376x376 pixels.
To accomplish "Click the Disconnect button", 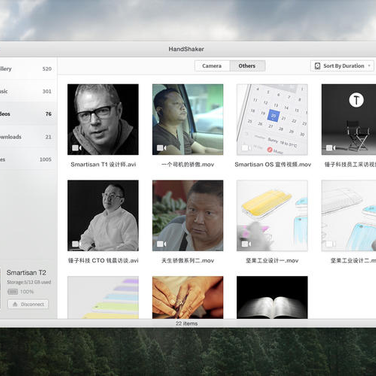I will [28, 304].
